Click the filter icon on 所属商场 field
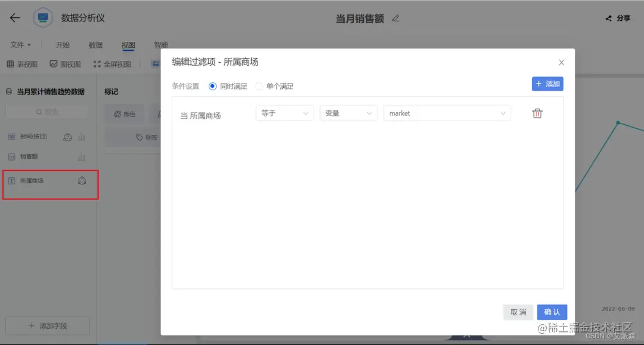644x345 pixels. 82,181
